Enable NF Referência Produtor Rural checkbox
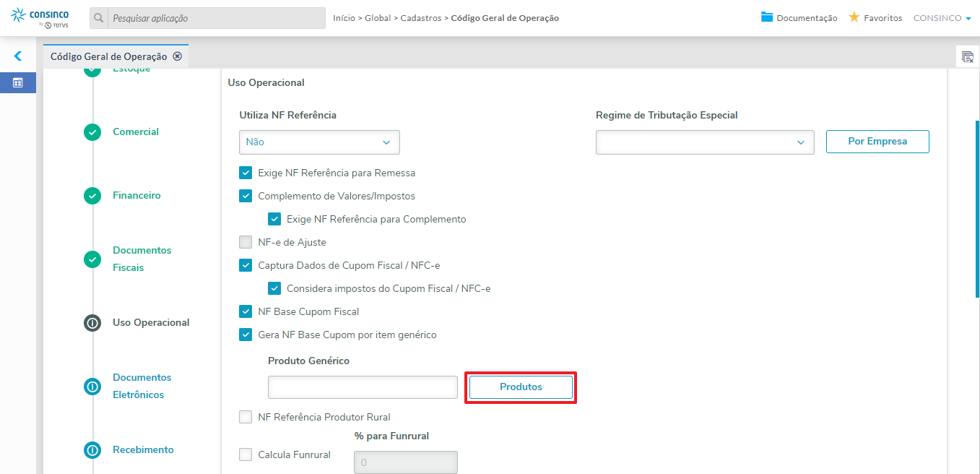 click(246, 417)
